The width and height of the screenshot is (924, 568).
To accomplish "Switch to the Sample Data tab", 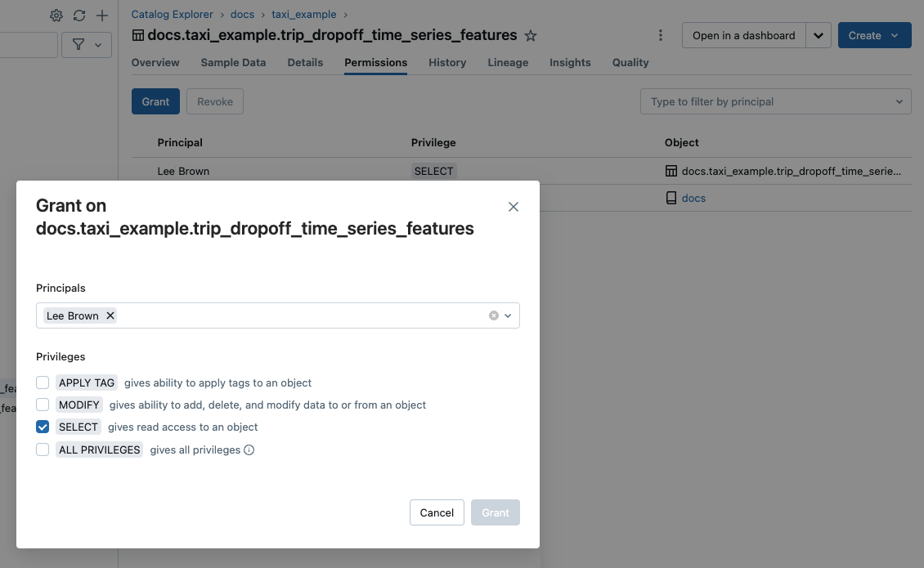I will pyautogui.click(x=232, y=62).
